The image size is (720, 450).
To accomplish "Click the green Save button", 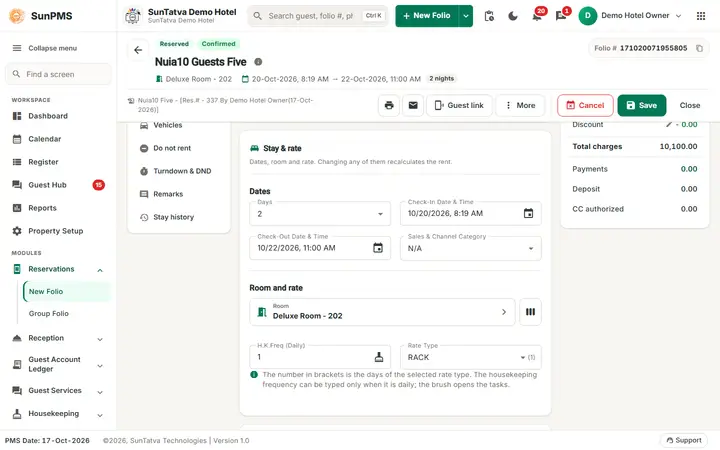I will (x=641, y=105).
